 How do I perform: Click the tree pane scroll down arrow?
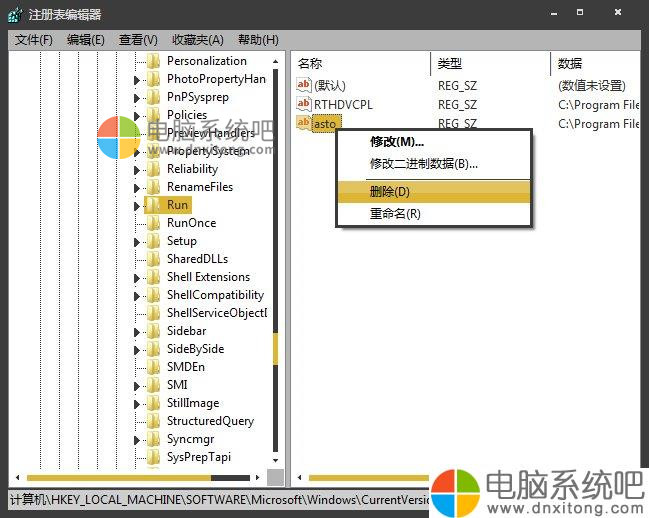coord(275,460)
